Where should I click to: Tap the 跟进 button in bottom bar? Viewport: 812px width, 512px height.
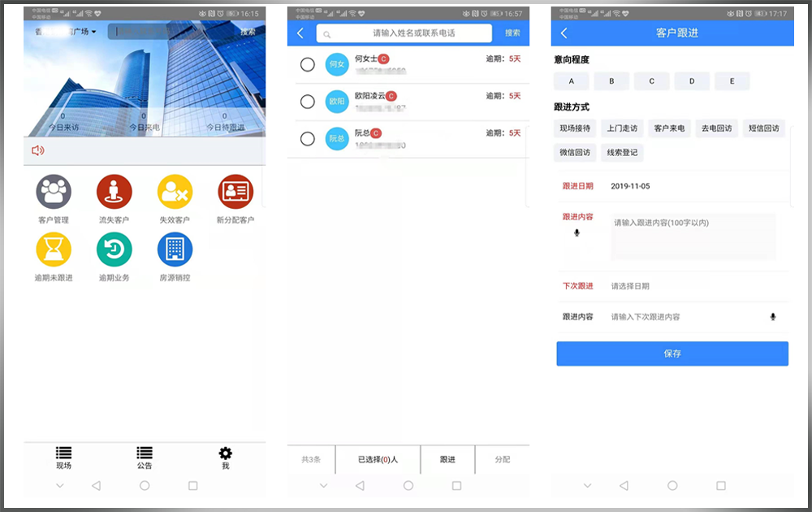pos(447,460)
